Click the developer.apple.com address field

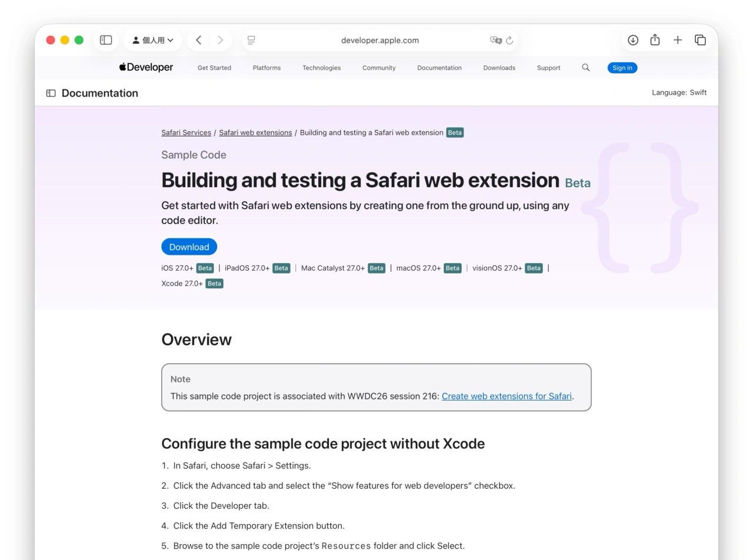coord(380,40)
